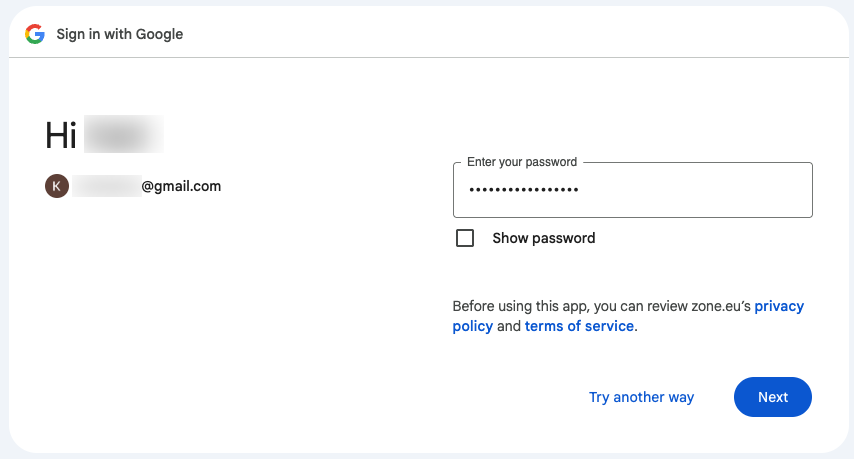
Task: Click the blurred email username
Action: [106, 186]
